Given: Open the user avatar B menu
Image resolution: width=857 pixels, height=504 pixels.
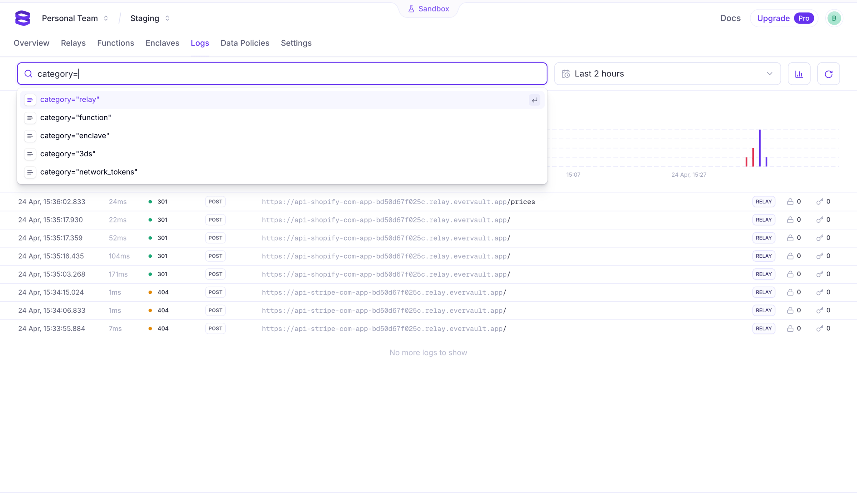Looking at the screenshot, I should pyautogui.click(x=834, y=18).
